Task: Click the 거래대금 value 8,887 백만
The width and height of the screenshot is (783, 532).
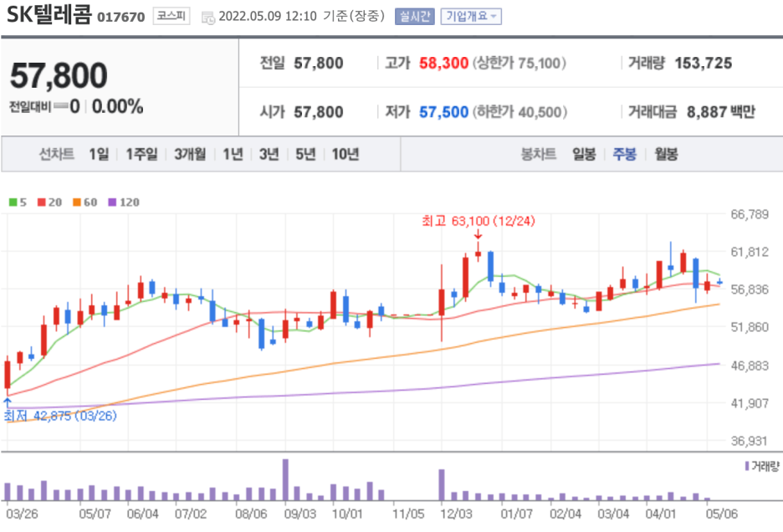Action: [x=720, y=112]
